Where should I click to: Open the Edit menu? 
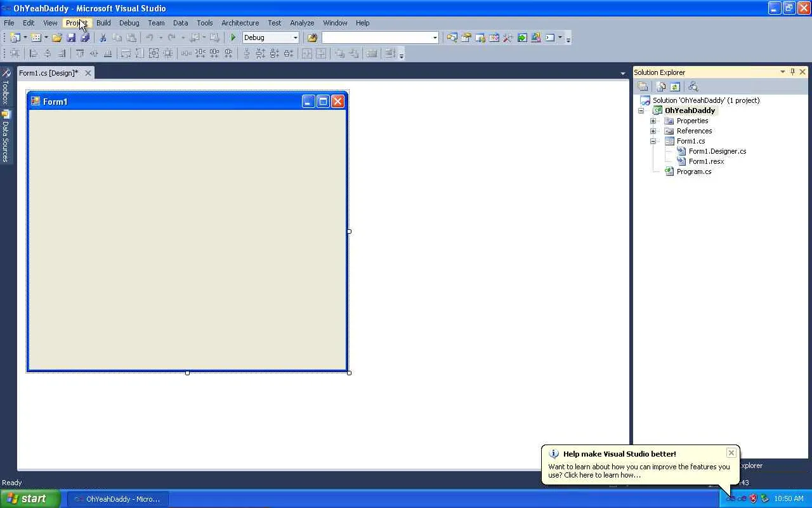(x=29, y=23)
